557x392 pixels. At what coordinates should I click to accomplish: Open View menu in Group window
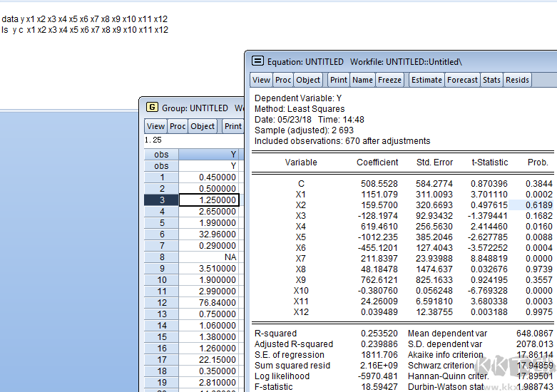pos(155,126)
